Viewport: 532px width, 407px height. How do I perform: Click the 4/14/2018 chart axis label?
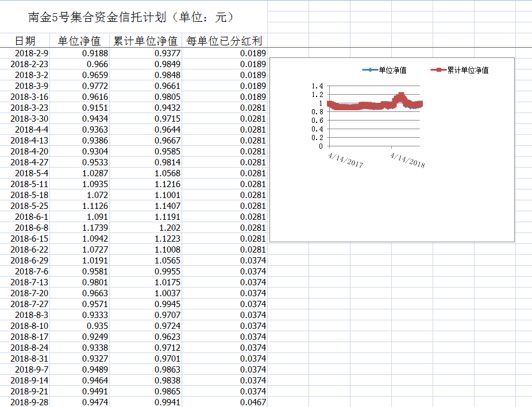tap(407, 160)
